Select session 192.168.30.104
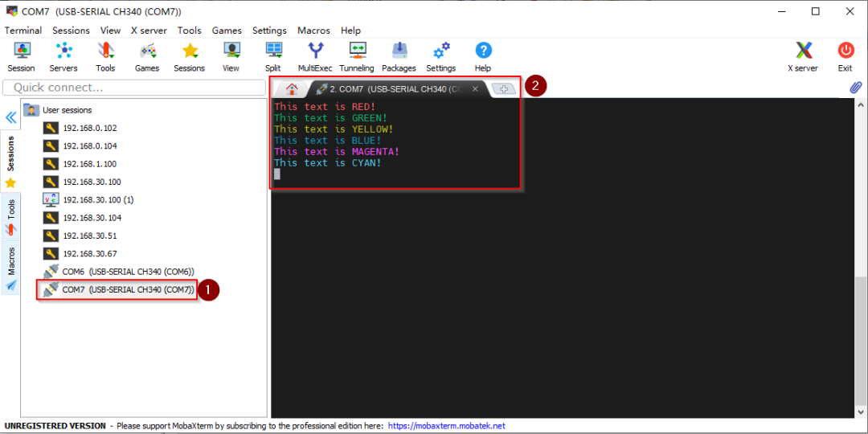Viewport: 868px width, 434px height. (x=82, y=218)
